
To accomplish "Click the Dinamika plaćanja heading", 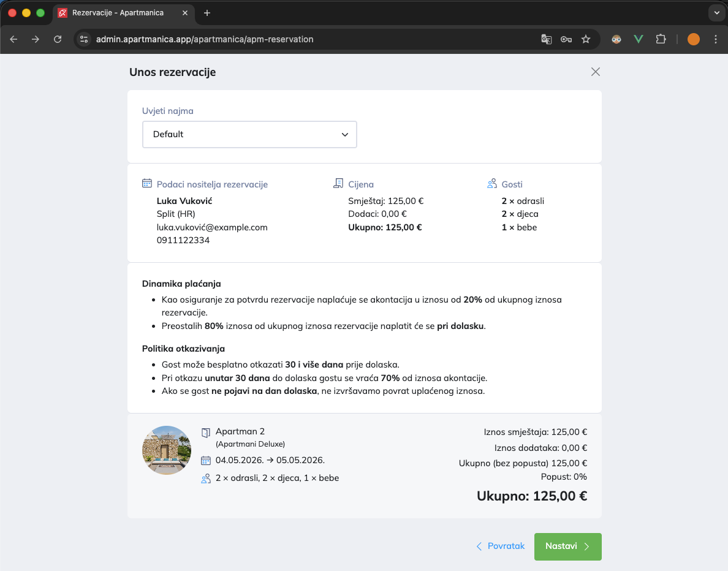I will 181,284.
